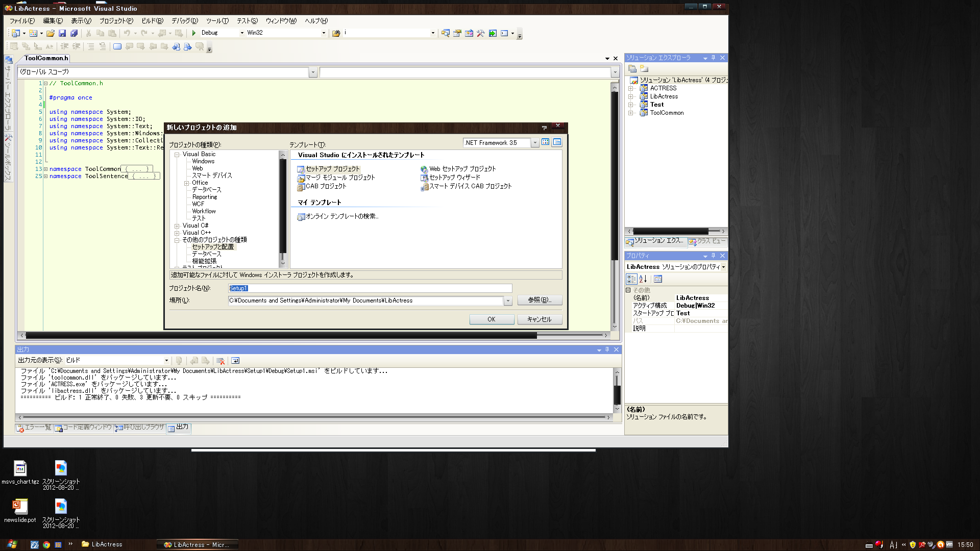
Task: Click the OK button in dialog
Action: (x=491, y=319)
